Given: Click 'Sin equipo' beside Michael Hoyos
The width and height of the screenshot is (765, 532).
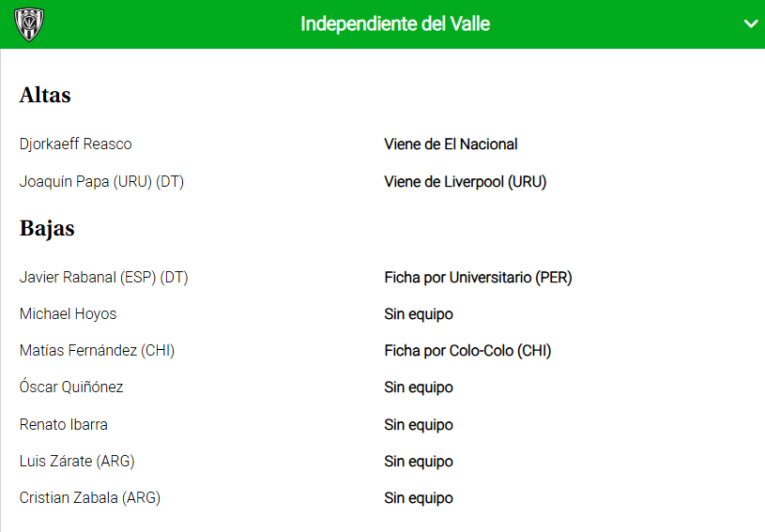Looking at the screenshot, I should tap(419, 314).
